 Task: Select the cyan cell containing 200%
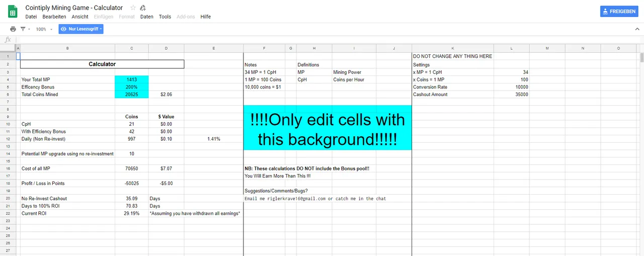132,87
